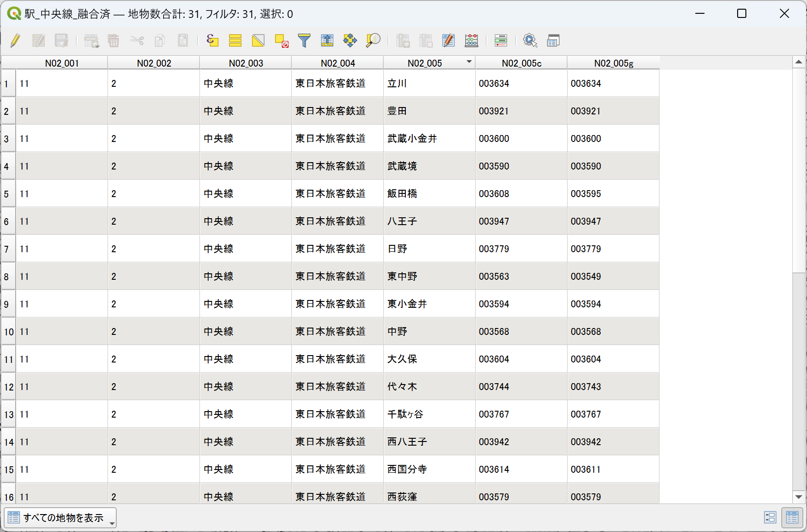This screenshot has height=532, width=807.
Task: Click the 003608 code cell
Action: [x=521, y=193]
